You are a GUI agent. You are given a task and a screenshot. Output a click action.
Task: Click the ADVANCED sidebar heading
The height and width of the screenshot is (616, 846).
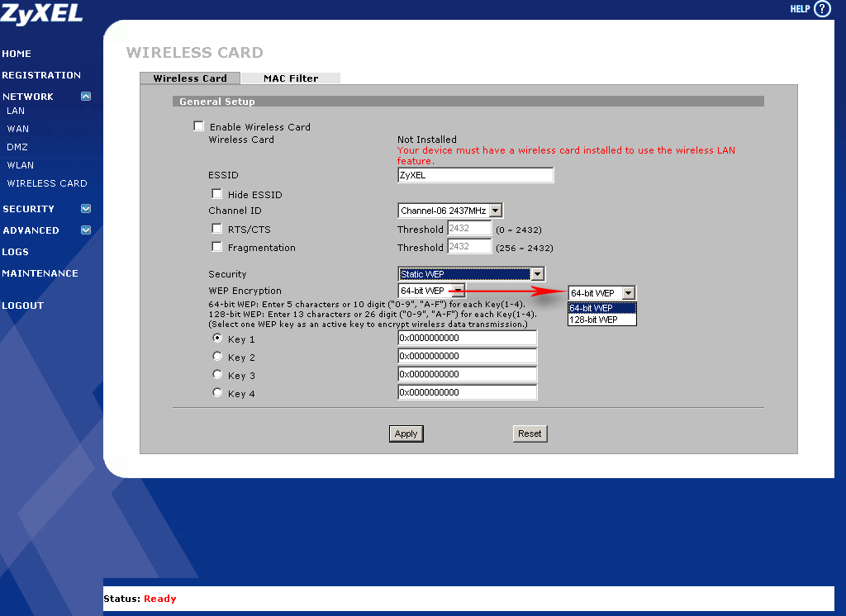pos(31,230)
